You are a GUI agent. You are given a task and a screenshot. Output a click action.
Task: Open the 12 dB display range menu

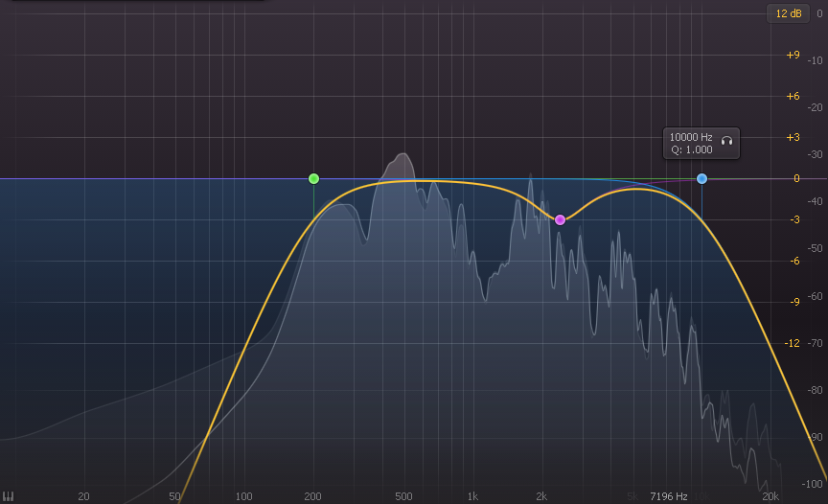789,13
